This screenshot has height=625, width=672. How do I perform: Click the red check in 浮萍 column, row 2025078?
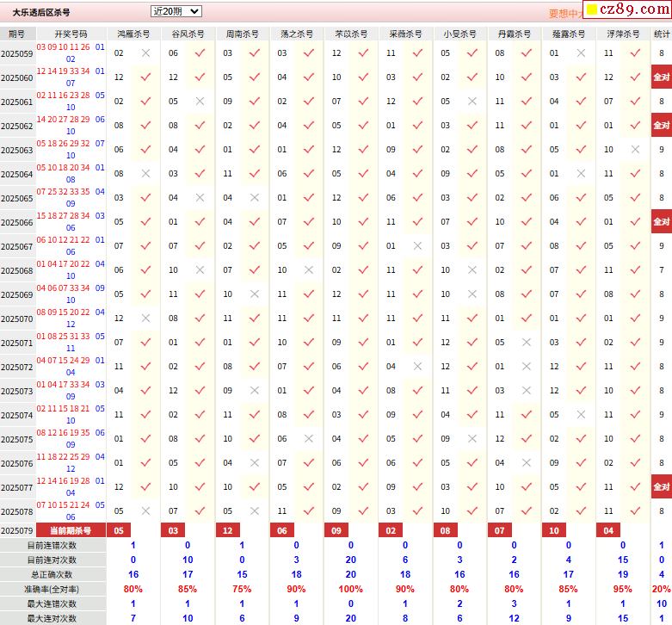click(636, 511)
